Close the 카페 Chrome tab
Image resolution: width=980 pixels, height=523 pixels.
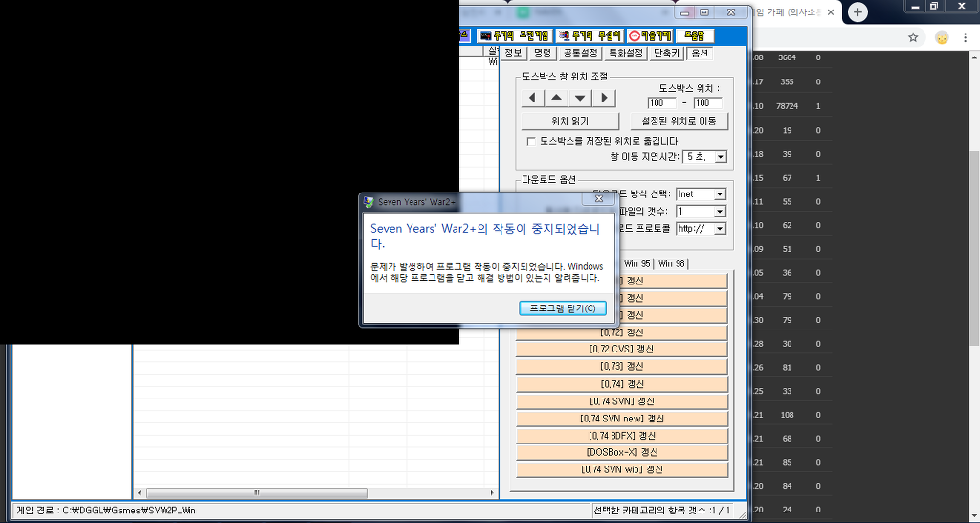[x=832, y=11]
